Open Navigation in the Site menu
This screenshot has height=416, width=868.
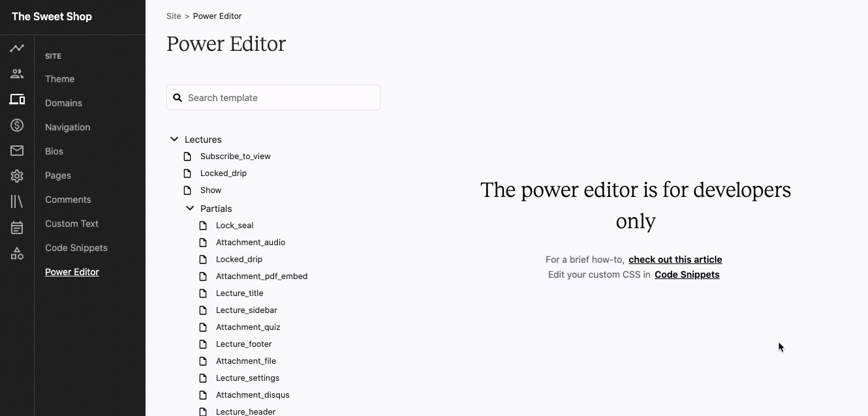[68, 127]
